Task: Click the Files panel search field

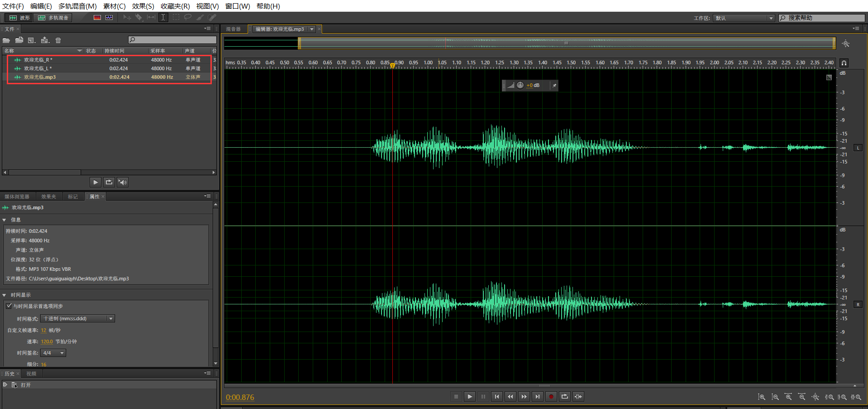Action: click(172, 40)
